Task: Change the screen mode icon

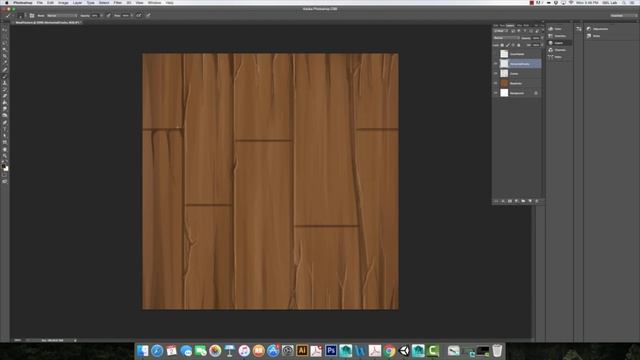Action: point(5,182)
